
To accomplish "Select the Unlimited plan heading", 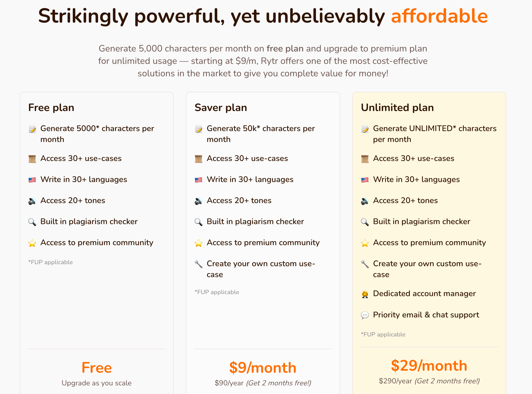I will (397, 108).
